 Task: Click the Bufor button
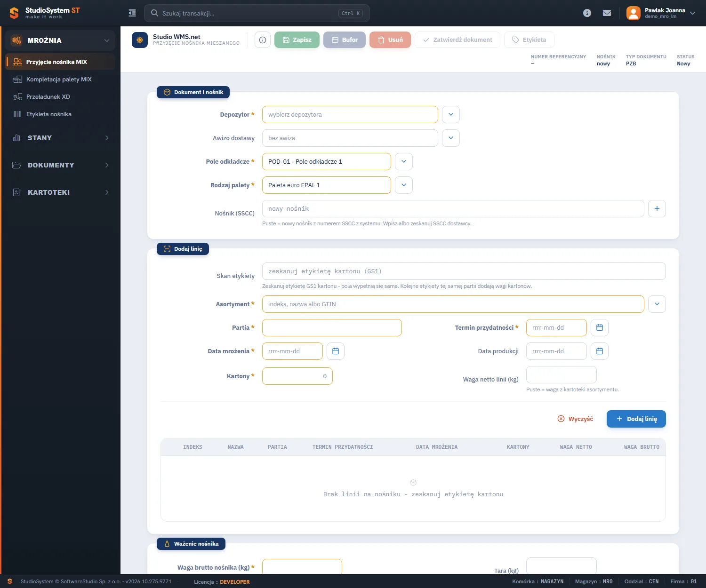click(x=345, y=40)
